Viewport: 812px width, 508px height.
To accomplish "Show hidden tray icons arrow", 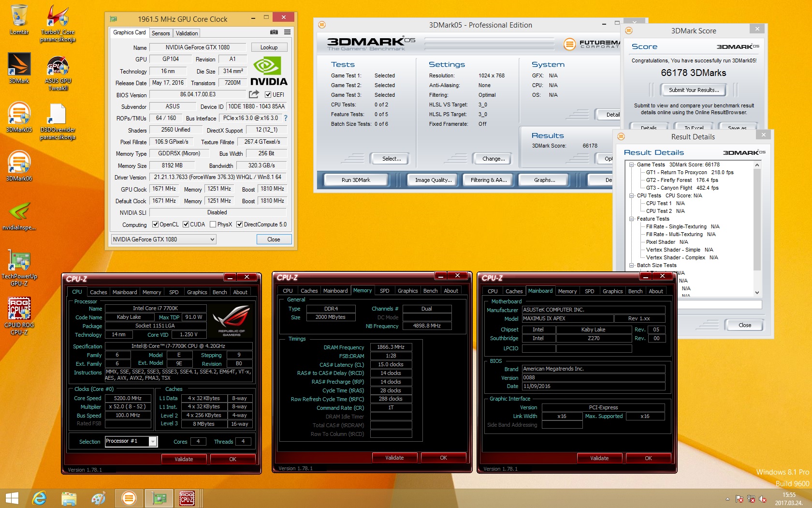I will click(728, 499).
